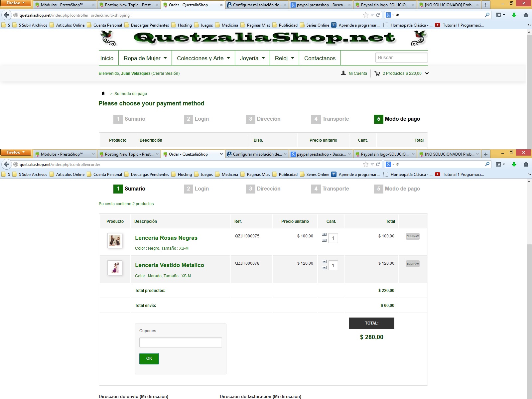Apply coupon with the green OK button

point(149,358)
